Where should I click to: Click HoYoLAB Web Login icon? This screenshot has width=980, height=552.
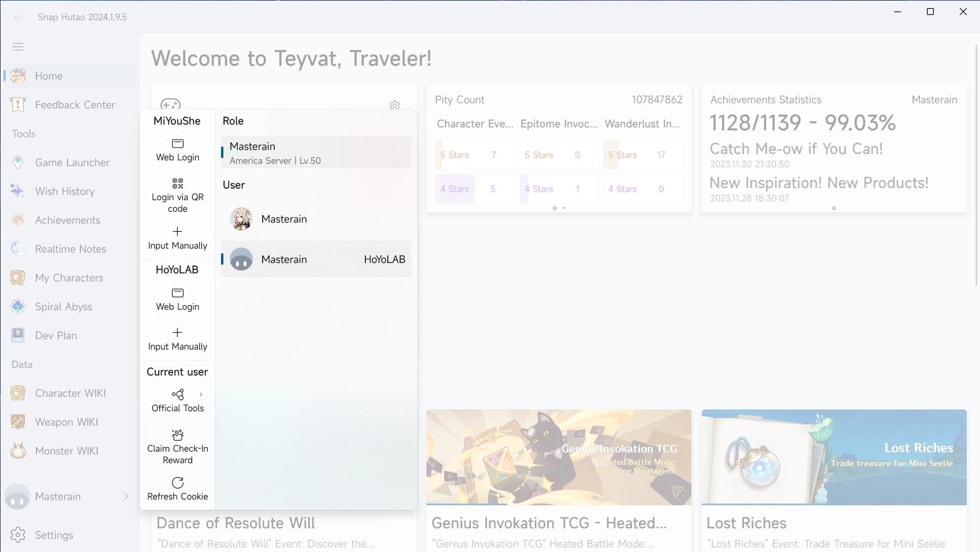tap(178, 293)
